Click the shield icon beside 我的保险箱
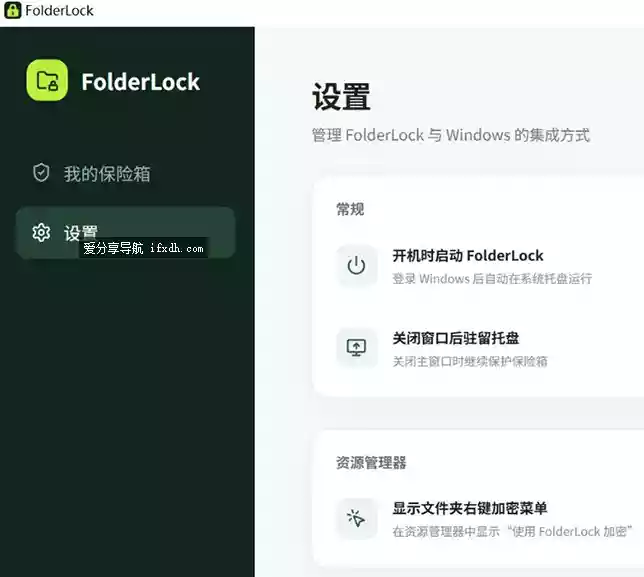Screen dimensions: 644x577 (41, 173)
